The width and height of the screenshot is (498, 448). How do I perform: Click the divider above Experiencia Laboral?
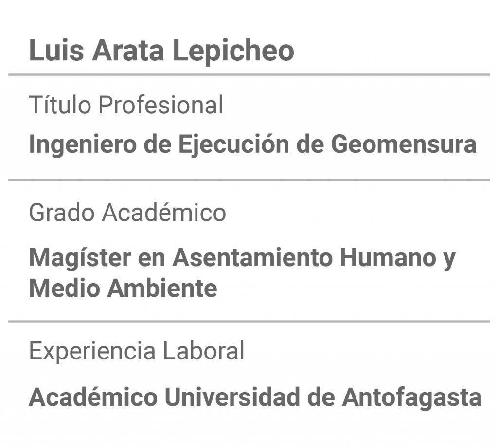(249, 321)
